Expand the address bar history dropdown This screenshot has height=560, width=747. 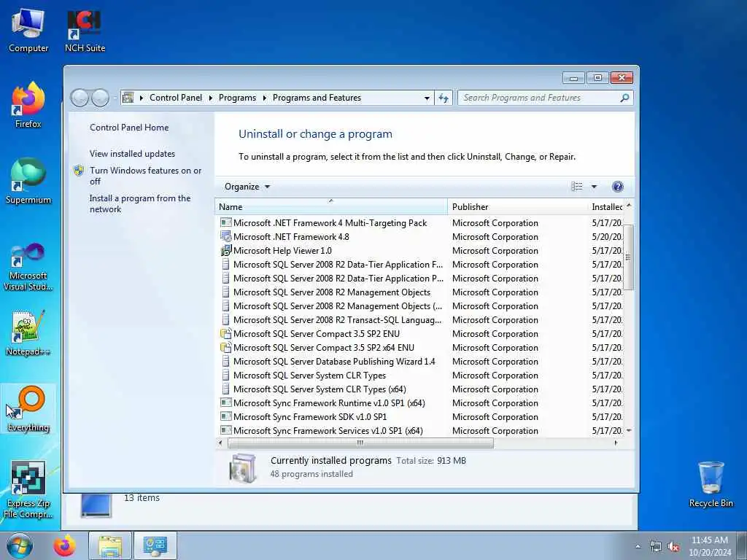[427, 98]
